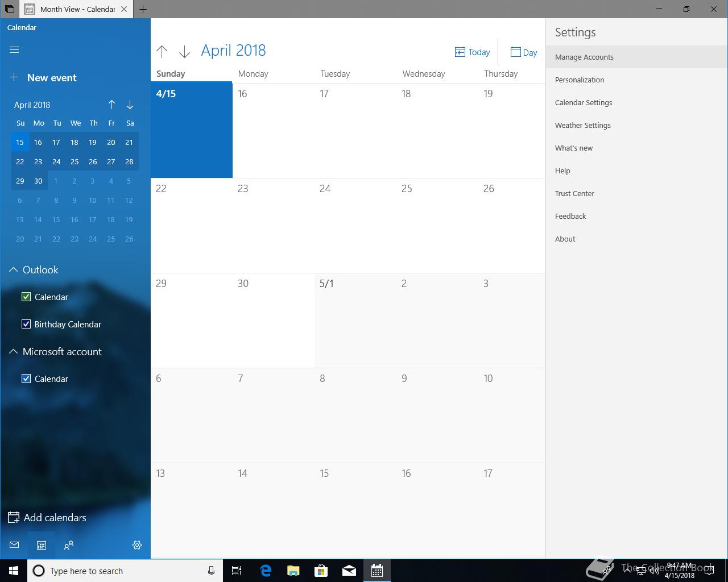
Task: Open the Windows Start menu
Action: pyautogui.click(x=14, y=571)
